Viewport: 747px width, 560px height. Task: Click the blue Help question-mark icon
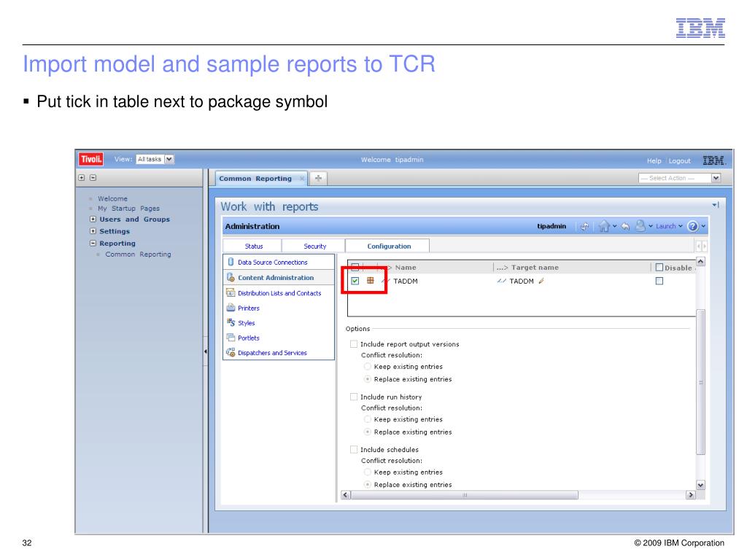click(x=693, y=226)
